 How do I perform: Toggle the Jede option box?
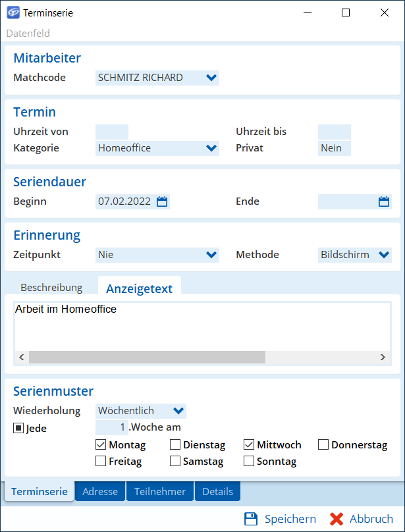pyautogui.click(x=18, y=428)
